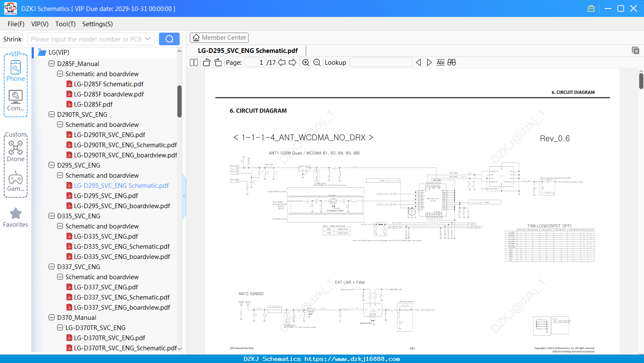Select the LG-D295_SVC_ENG Schematic.pdf tab

pos(248,51)
